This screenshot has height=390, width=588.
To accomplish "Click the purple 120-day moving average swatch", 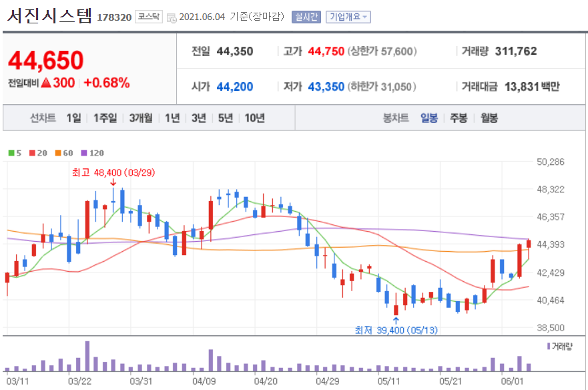I will click(x=84, y=153).
